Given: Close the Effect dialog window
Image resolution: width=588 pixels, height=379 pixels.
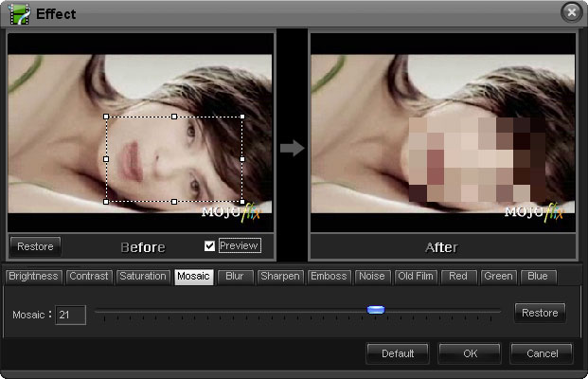Looking at the screenshot, I should pos(571,12).
